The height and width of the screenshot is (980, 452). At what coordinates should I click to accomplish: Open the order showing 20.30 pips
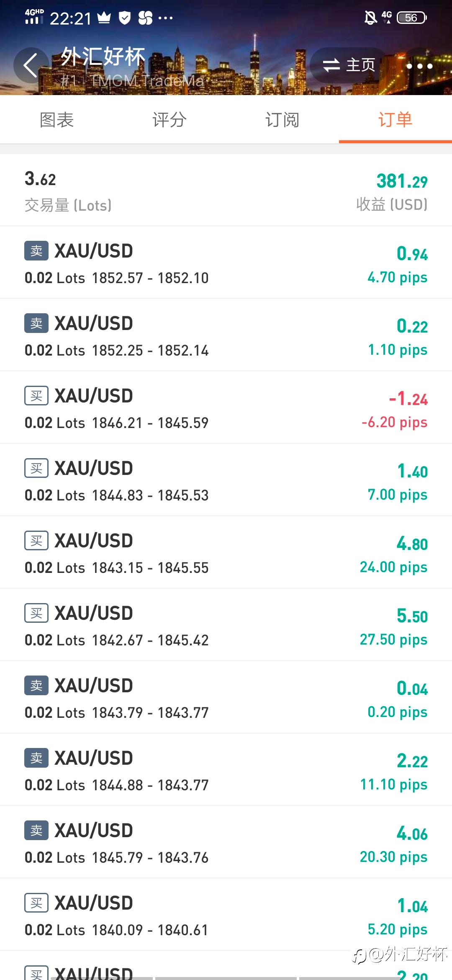[226, 842]
